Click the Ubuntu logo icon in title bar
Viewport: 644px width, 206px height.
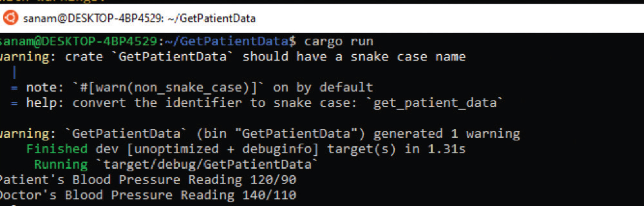(x=10, y=18)
